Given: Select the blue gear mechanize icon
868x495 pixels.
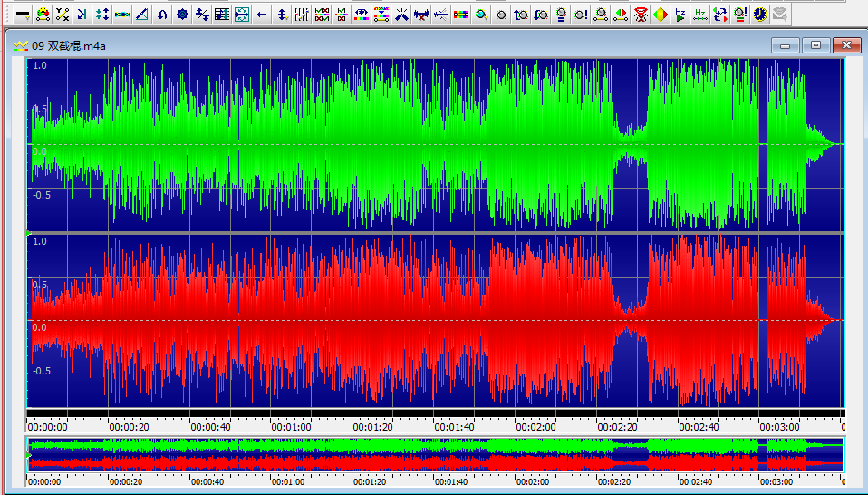Looking at the screenshot, I should click(x=182, y=15).
